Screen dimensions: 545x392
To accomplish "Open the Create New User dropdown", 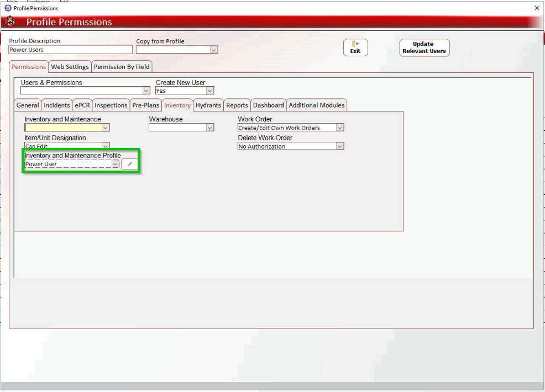I will pyautogui.click(x=208, y=90).
